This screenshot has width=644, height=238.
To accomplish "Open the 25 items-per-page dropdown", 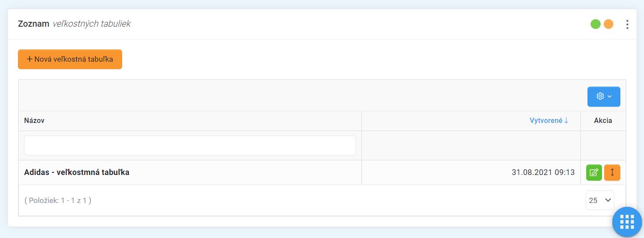I will pyautogui.click(x=600, y=200).
